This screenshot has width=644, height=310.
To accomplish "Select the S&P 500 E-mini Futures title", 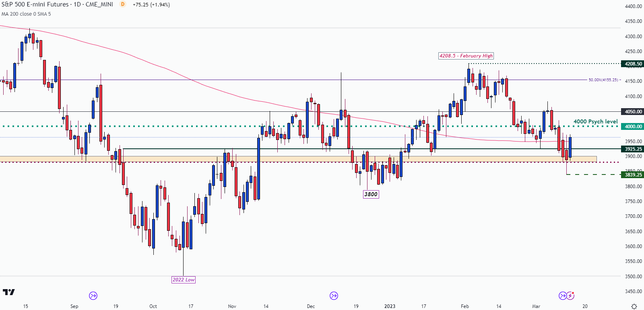I will 35,4.
